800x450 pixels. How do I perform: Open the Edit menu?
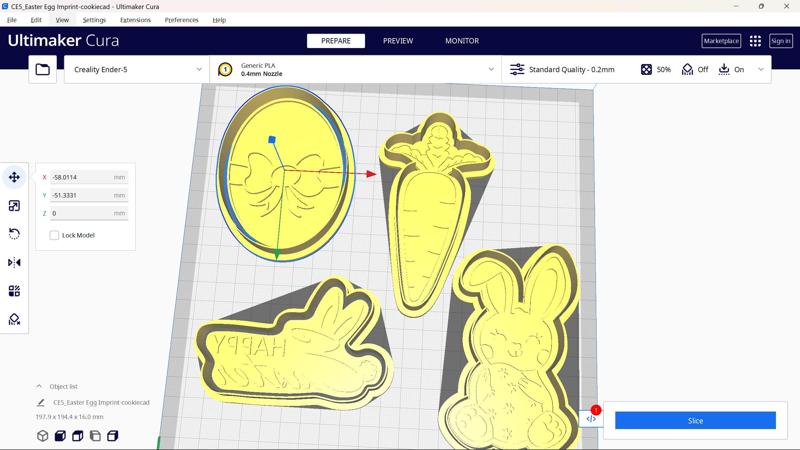point(36,20)
